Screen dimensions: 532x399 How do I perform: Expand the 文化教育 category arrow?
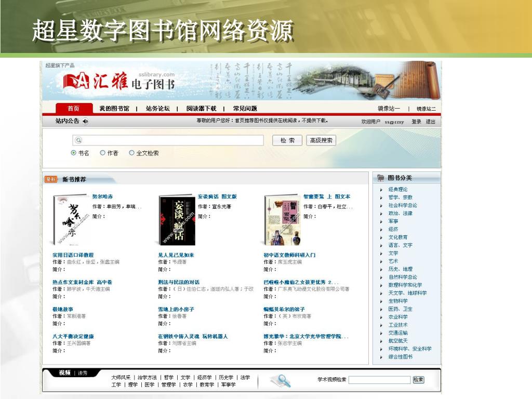pyautogui.click(x=381, y=237)
